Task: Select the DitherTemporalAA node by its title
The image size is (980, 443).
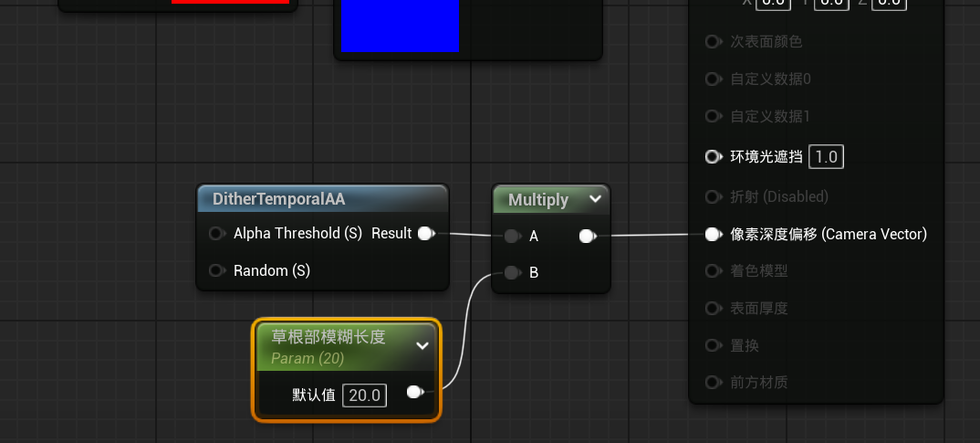Action: tap(279, 199)
